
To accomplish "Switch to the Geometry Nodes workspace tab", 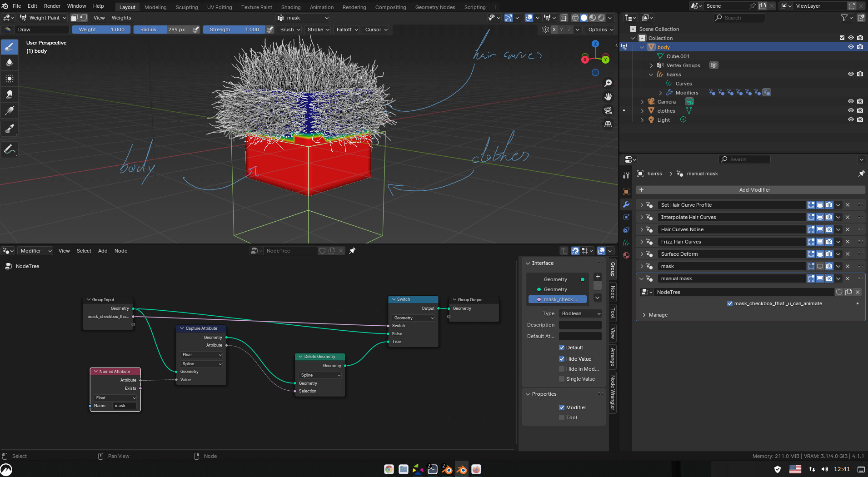I will [x=435, y=7].
